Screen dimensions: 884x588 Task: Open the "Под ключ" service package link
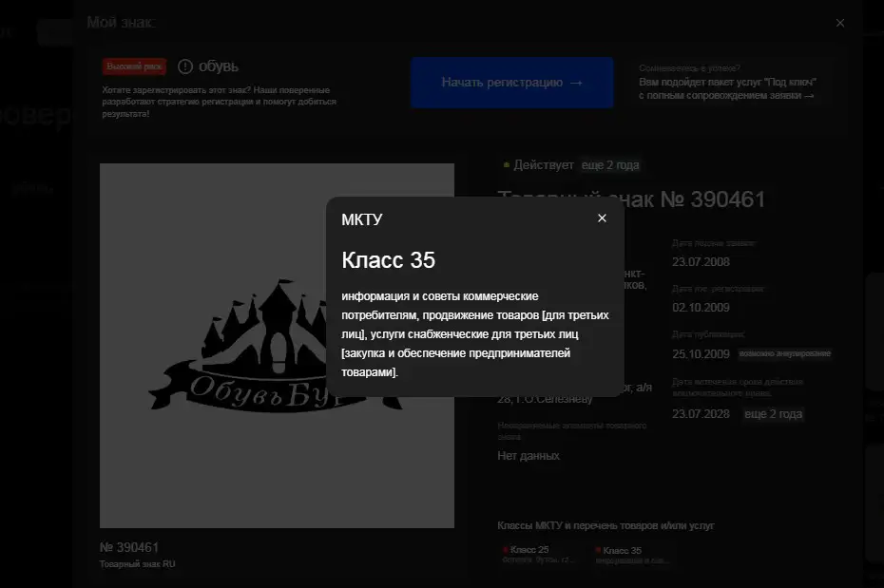727,89
